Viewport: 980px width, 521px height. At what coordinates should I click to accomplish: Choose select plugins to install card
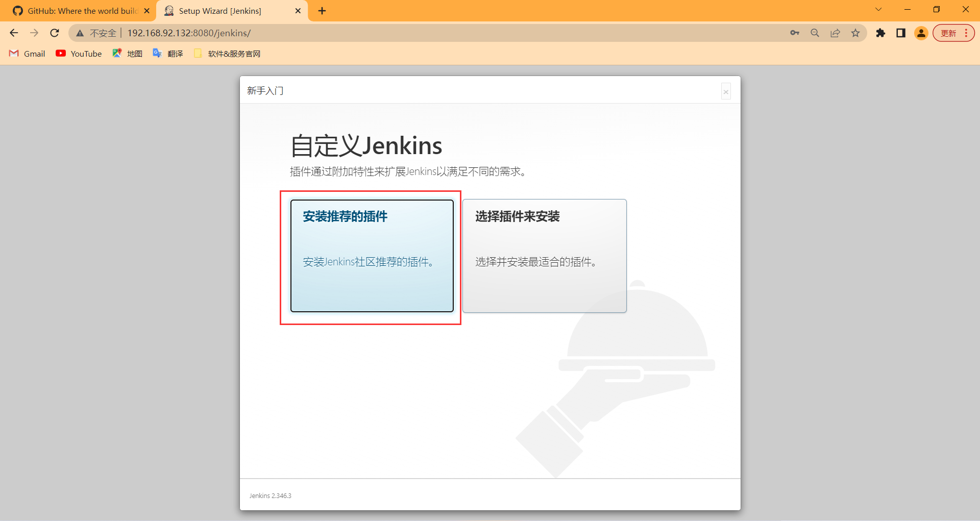[x=544, y=256]
